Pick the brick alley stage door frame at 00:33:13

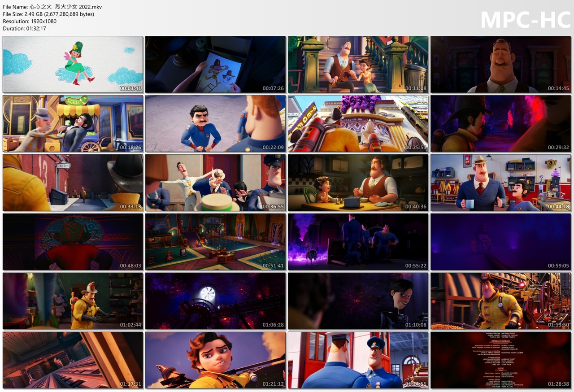[x=73, y=183]
